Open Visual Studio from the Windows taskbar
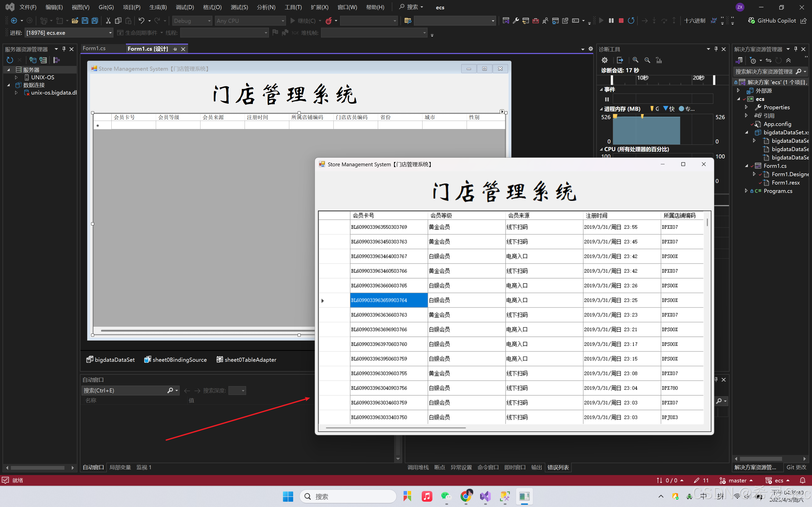Screen dimensions: 812x507 485,496
